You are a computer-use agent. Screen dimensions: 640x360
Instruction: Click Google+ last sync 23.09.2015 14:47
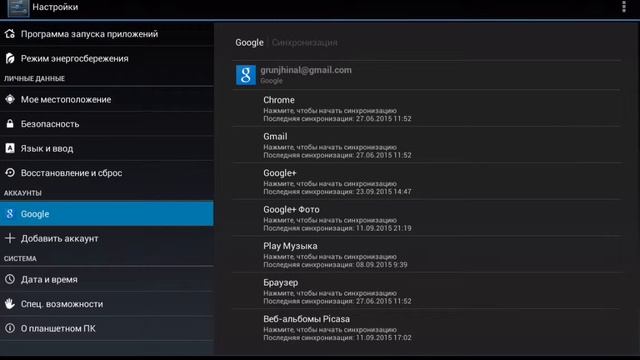(x=384, y=191)
